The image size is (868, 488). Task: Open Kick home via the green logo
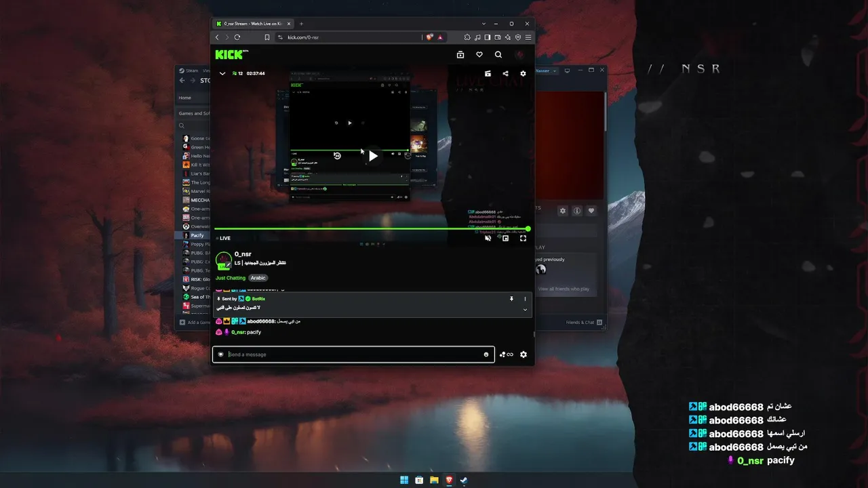coord(229,54)
